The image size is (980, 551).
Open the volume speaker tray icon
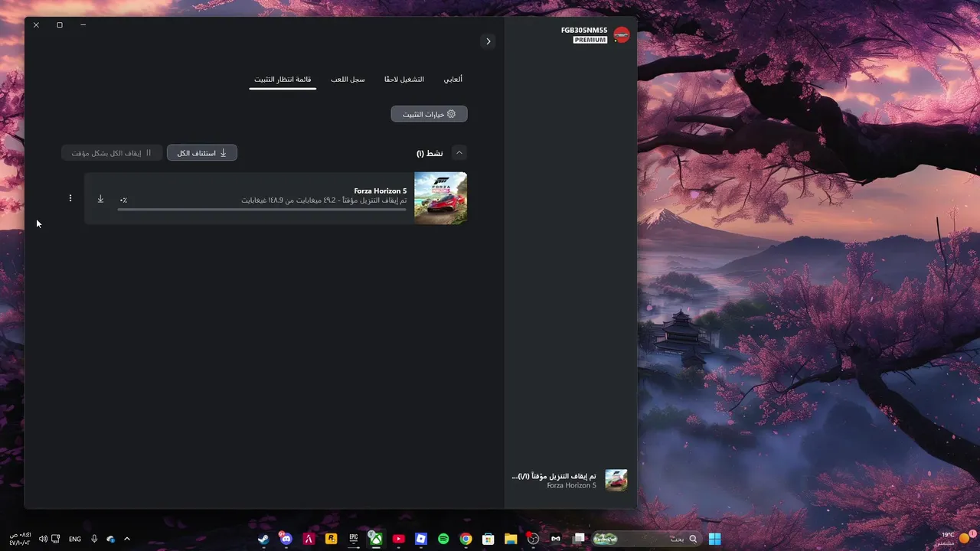[43, 539]
